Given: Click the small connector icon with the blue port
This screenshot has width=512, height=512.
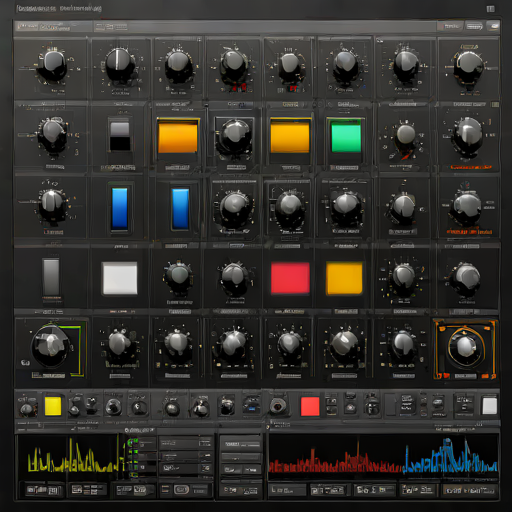Looking at the screenshot, I should click(x=252, y=405).
